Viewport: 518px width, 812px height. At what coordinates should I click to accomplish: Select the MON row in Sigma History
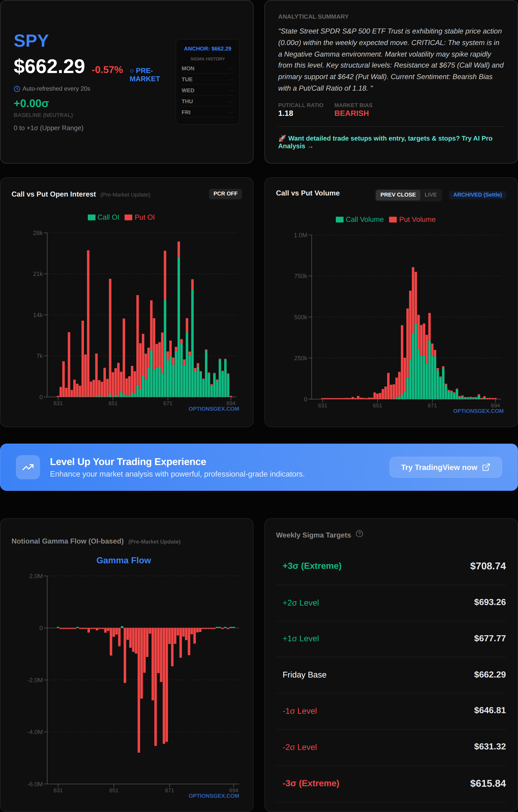pyautogui.click(x=207, y=68)
